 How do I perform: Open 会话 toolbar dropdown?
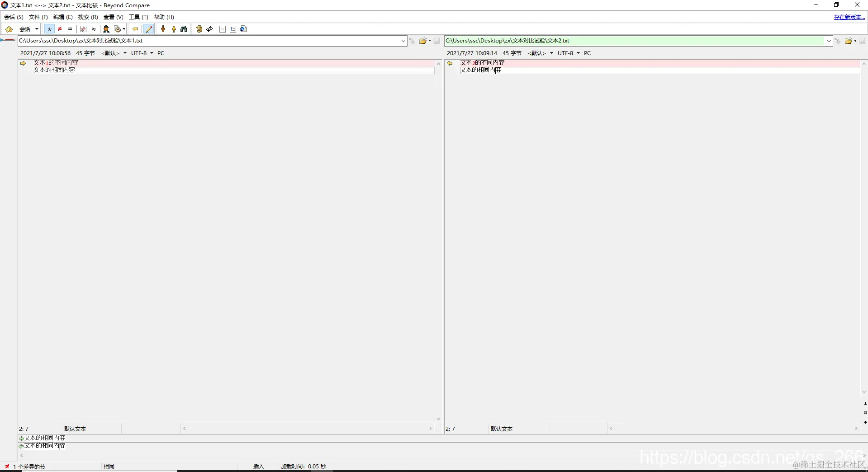29,29
